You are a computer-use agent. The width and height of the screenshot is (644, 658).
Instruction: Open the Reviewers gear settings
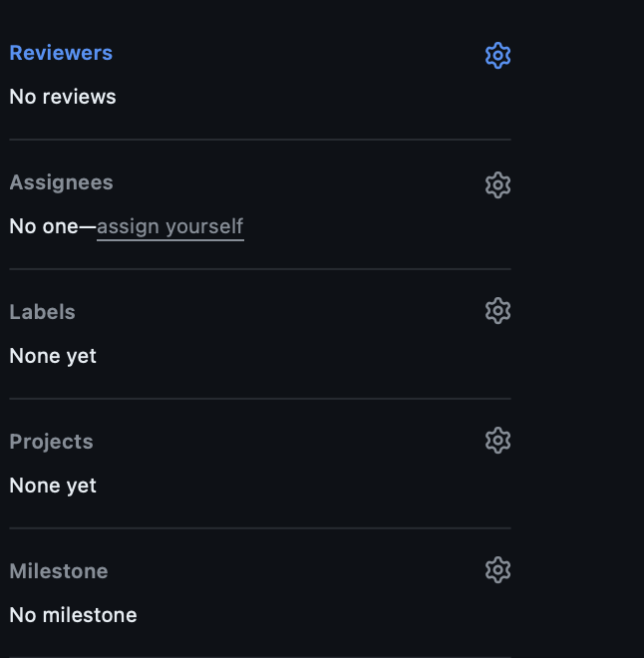pos(497,55)
